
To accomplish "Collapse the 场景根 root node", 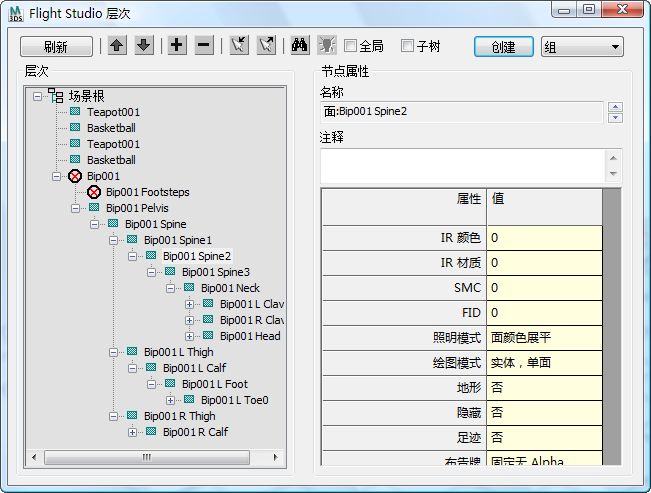I will 37,96.
